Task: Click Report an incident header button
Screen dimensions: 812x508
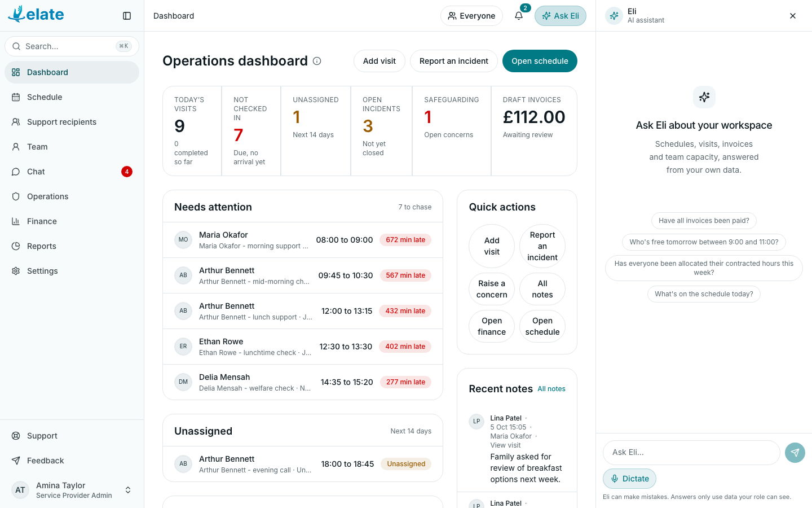Action: (x=454, y=61)
